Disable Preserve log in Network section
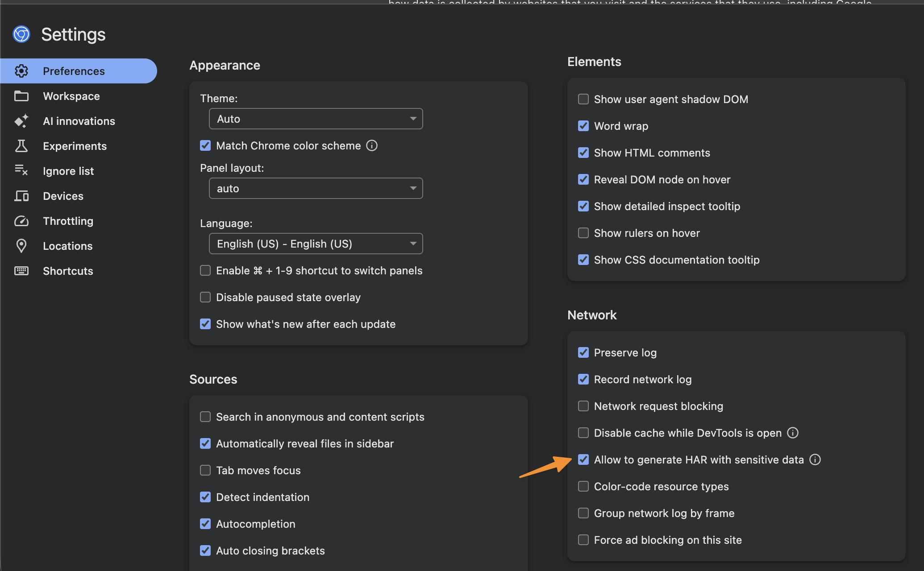This screenshot has height=571, width=924. 583,352
